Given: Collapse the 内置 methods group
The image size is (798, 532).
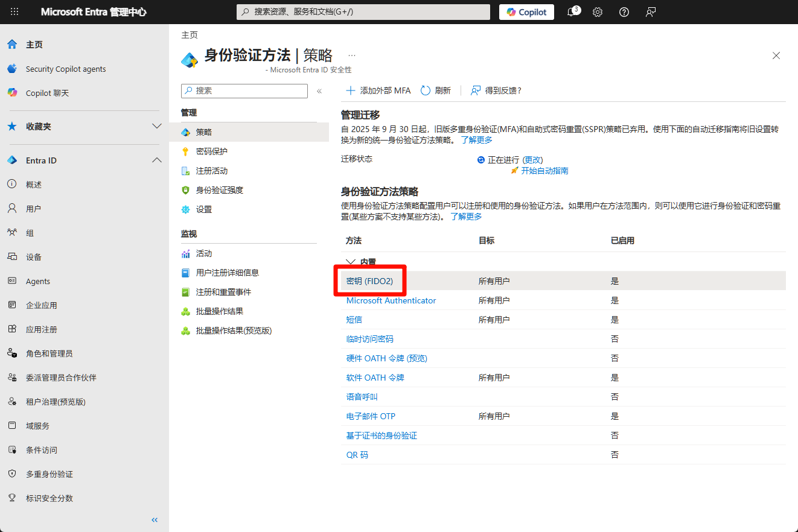Looking at the screenshot, I should (x=351, y=262).
